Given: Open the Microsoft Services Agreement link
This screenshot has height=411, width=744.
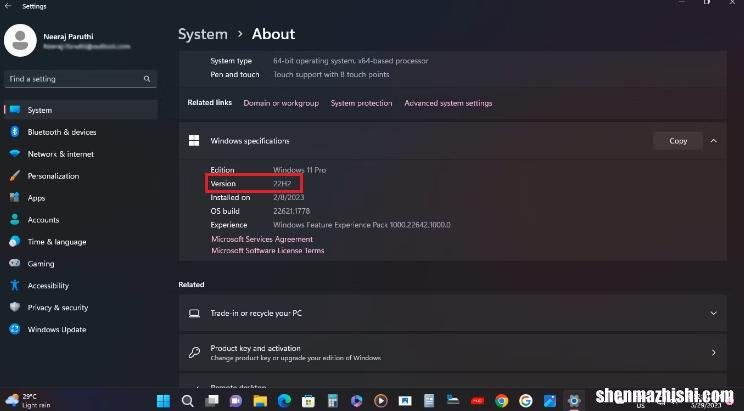Looking at the screenshot, I should [x=262, y=239].
